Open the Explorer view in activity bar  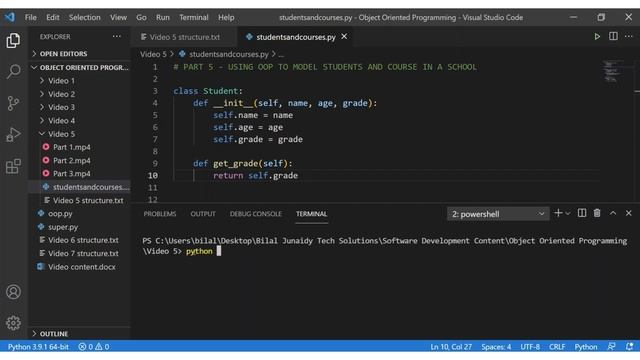tap(13, 40)
